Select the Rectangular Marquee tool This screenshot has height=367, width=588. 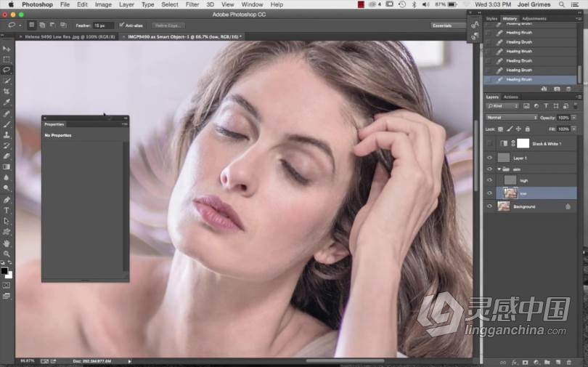tap(7, 60)
